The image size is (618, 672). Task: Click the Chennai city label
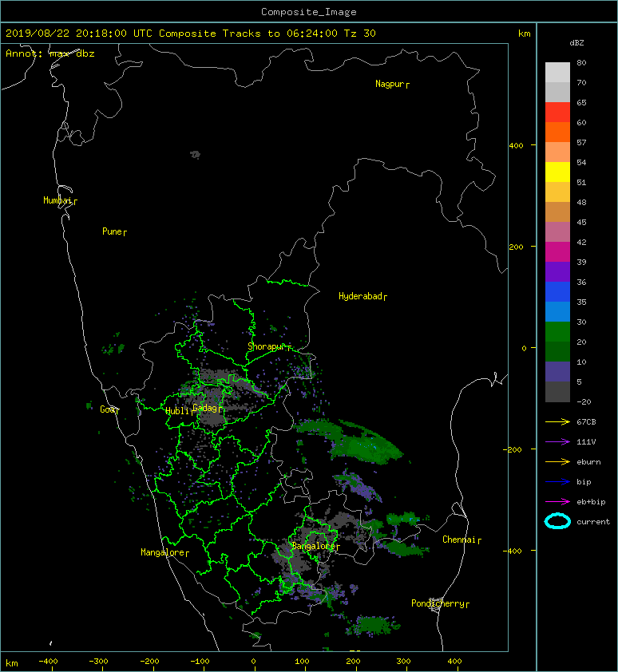(x=462, y=540)
